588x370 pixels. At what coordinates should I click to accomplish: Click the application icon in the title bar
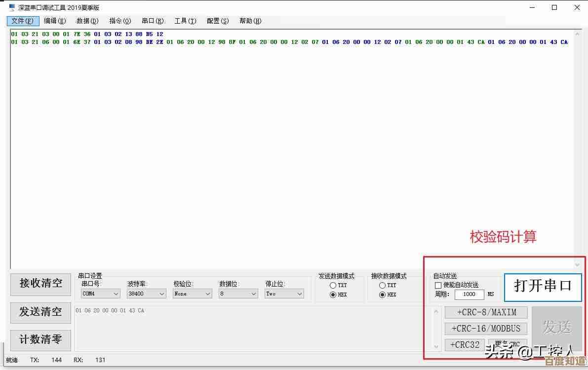[7, 7]
